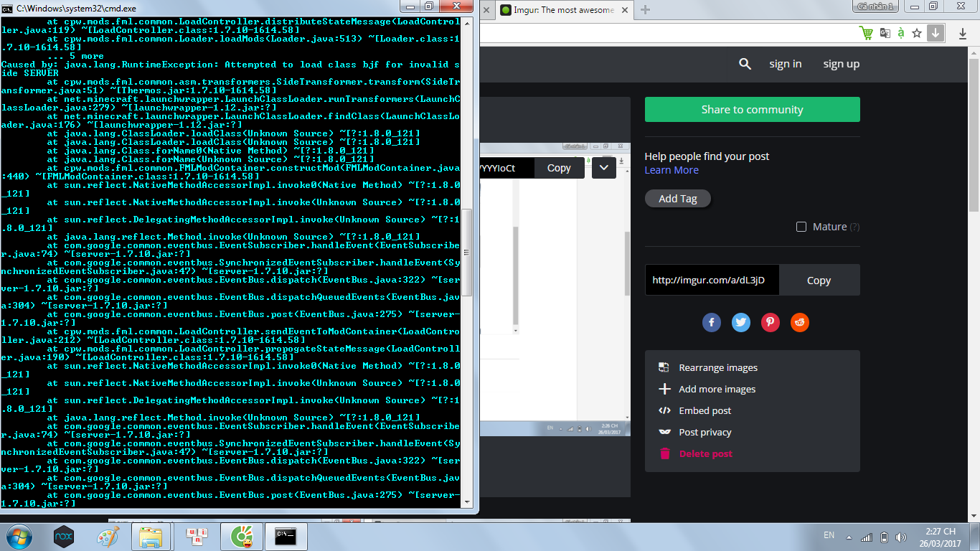Show hidden system tray icons
Viewport: 980px width, 551px height.
849,537
